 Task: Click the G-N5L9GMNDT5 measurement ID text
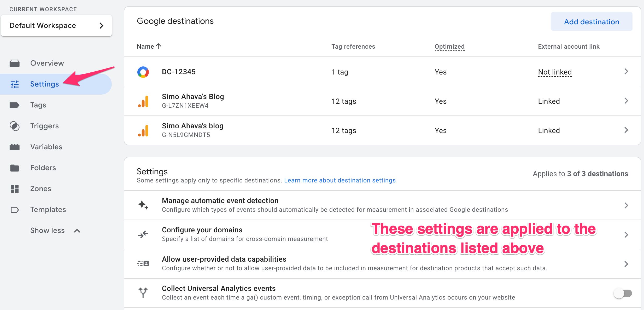click(x=186, y=135)
